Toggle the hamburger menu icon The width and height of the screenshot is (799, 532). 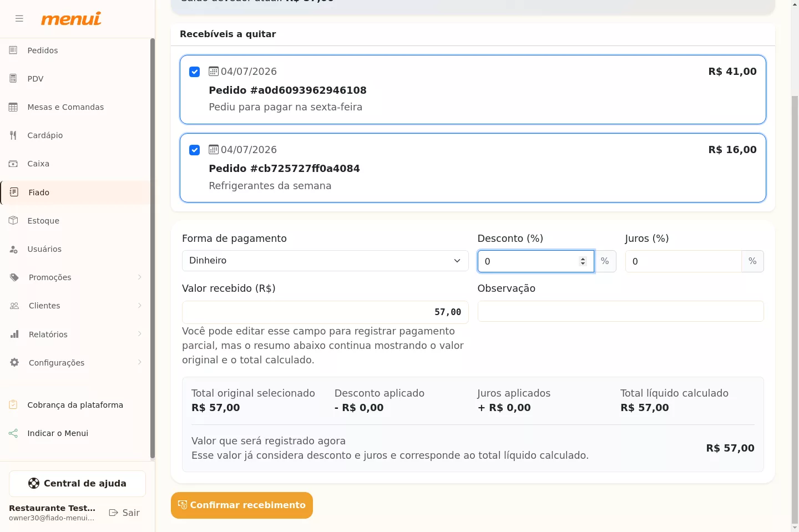point(19,18)
